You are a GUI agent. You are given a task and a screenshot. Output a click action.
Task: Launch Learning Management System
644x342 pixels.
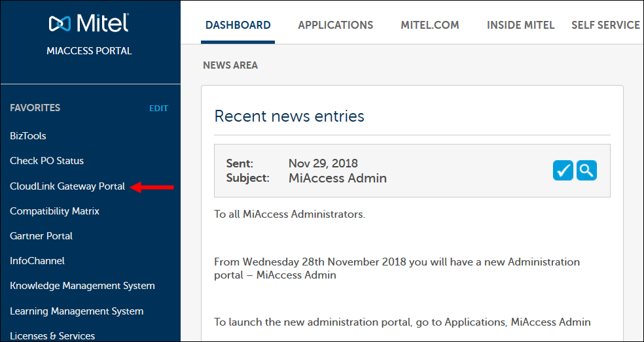[77, 311]
